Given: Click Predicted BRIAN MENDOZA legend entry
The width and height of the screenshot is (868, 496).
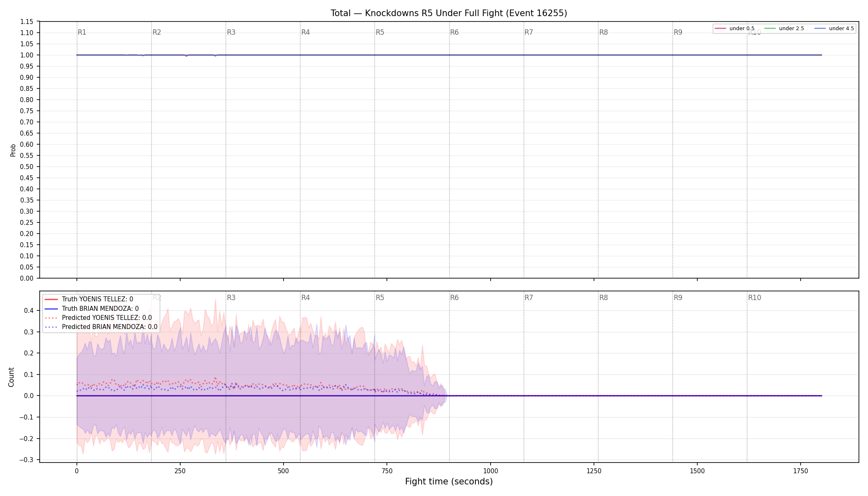Looking at the screenshot, I should [101, 327].
